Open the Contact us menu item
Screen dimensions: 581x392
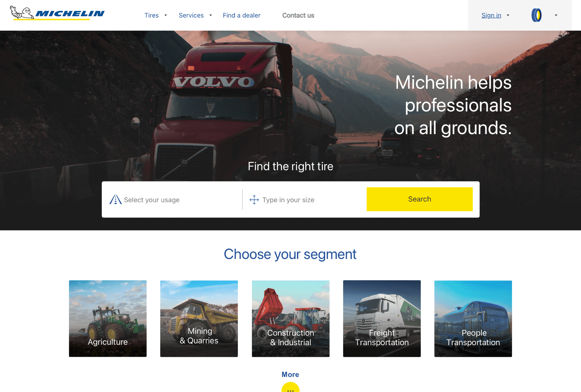coord(298,15)
